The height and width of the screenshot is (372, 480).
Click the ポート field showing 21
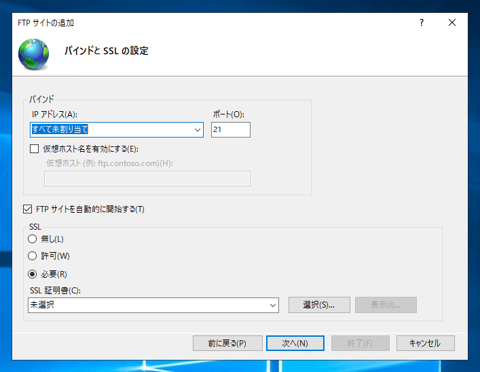click(231, 130)
